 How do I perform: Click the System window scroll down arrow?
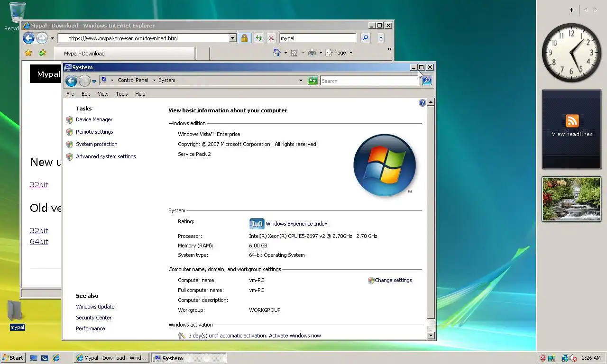point(431,336)
